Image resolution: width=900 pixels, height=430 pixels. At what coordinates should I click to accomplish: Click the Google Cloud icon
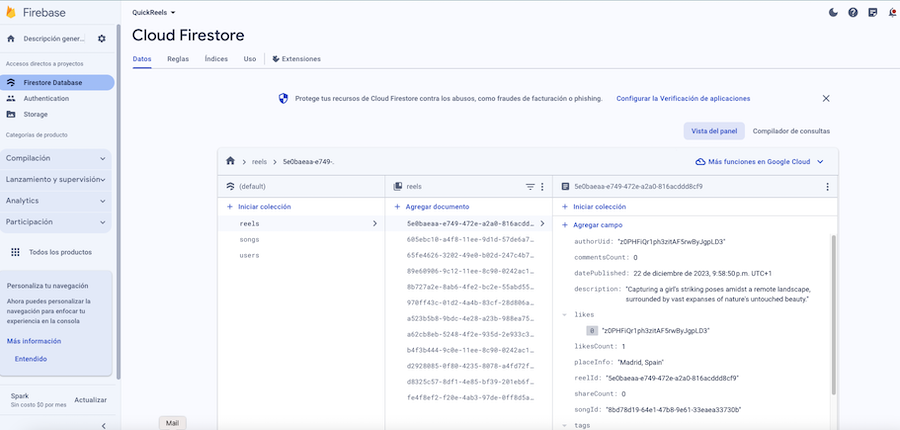coord(700,162)
